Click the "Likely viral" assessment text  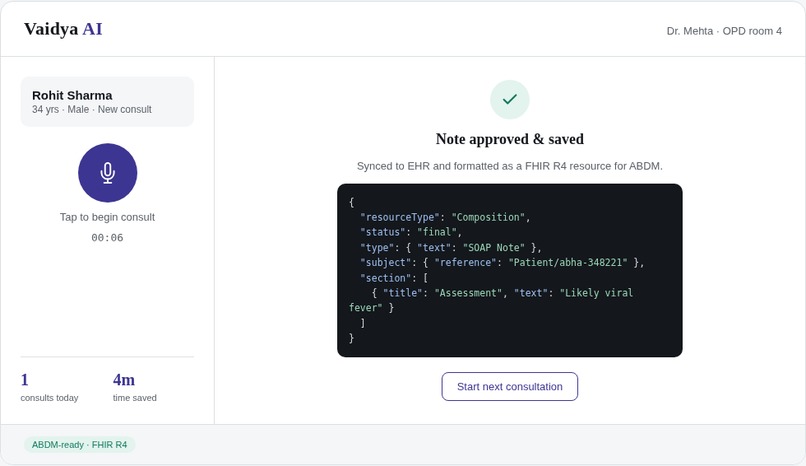tap(596, 293)
